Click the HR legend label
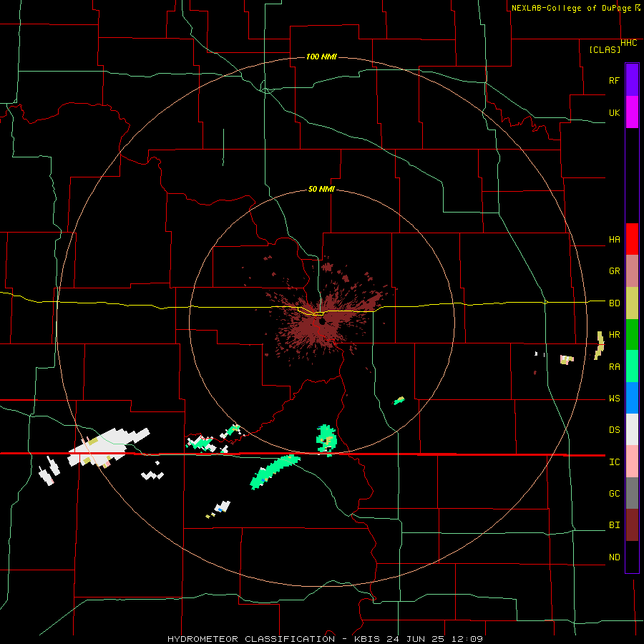This screenshot has width=644, height=644. click(615, 335)
